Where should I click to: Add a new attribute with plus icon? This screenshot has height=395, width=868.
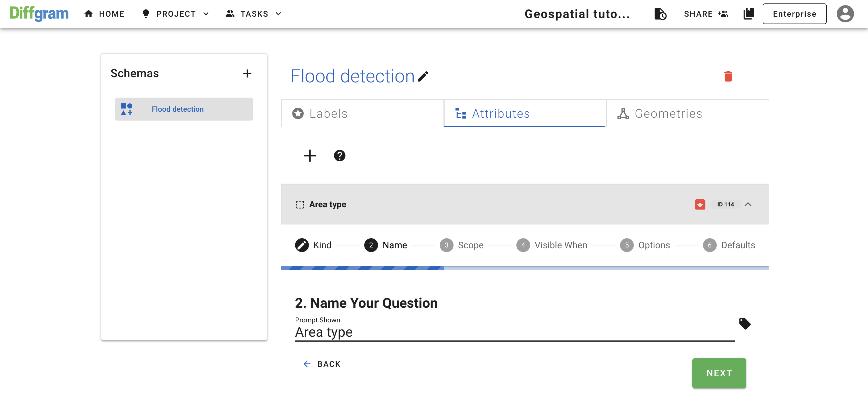coord(310,155)
